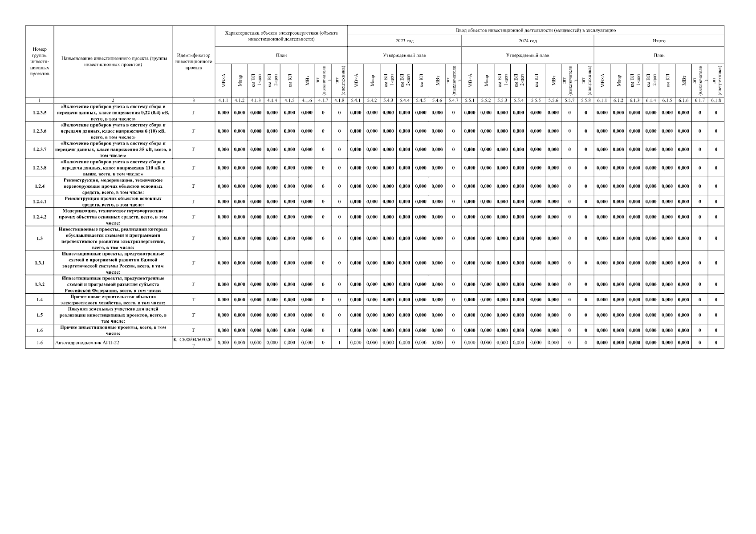Screen dimensions: 756x534
Task: Click 'км КЛ' header in column 5.5.5
Action: coord(536,81)
